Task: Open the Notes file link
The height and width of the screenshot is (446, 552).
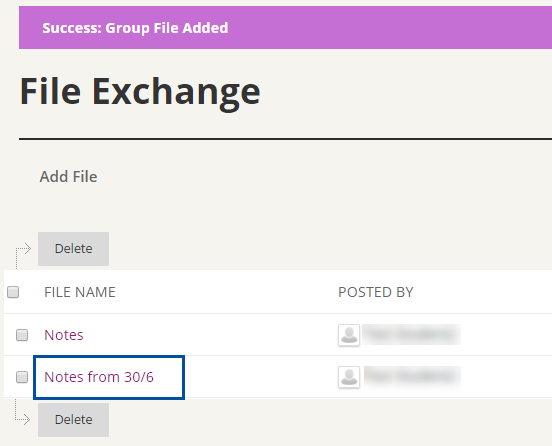Action: (x=64, y=335)
